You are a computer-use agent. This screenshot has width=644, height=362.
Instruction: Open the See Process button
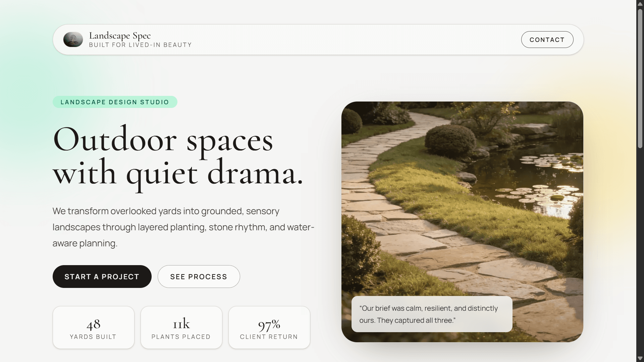(x=199, y=277)
